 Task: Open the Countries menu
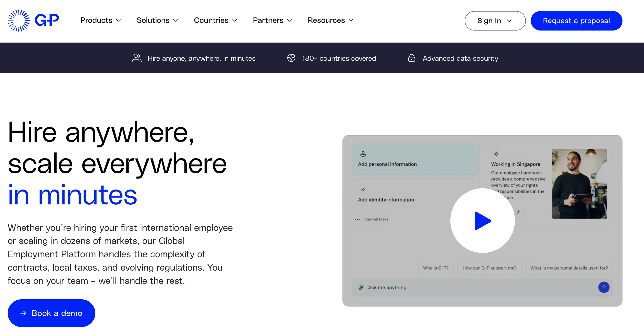coord(215,21)
